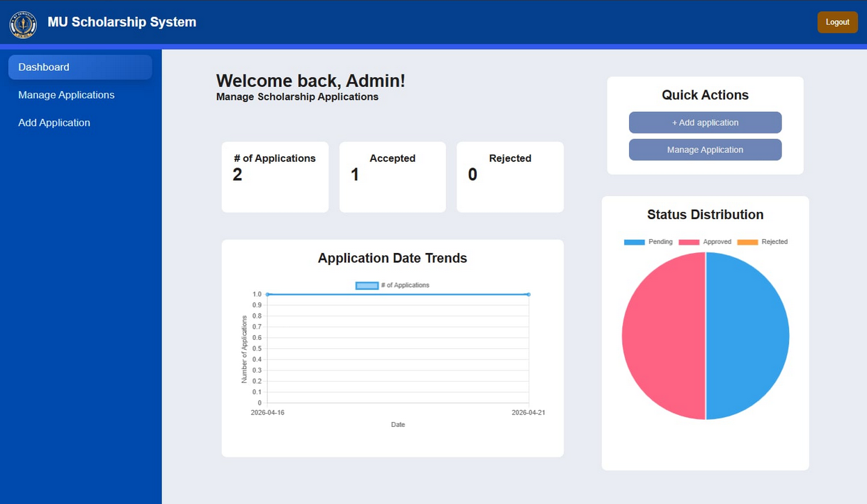Click the MU university logo icon
867x504 pixels.
pyautogui.click(x=23, y=24)
